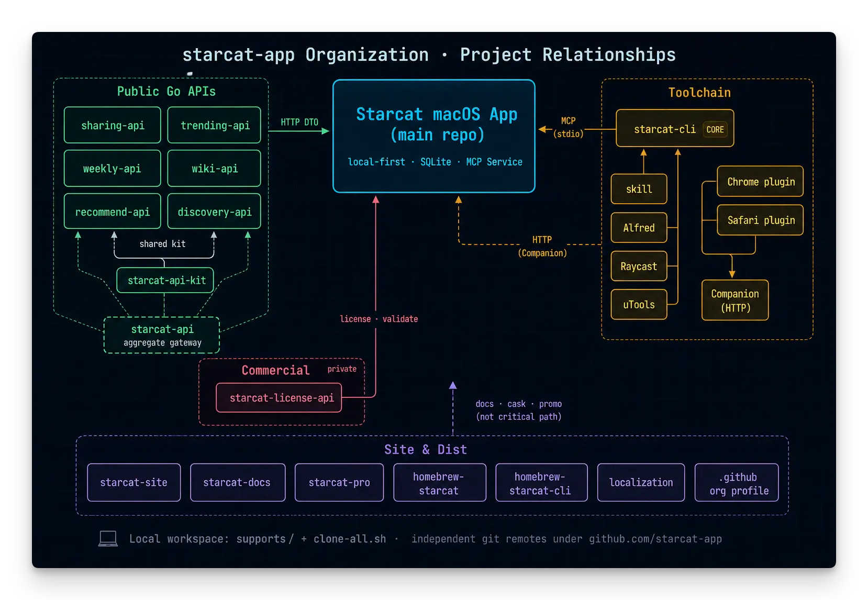Select the skill node
The width and height of the screenshot is (868, 600).
pyautogui.click(x=639, y=189)
